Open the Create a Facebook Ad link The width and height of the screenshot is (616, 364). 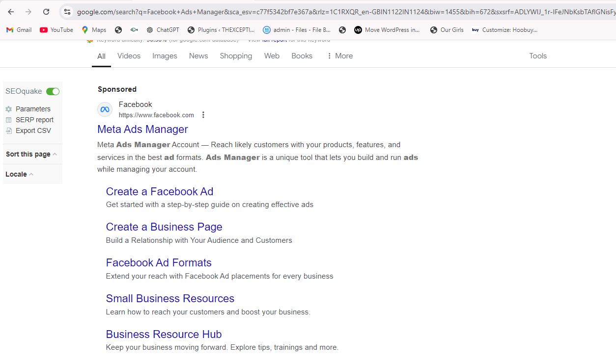coord(160,191)
